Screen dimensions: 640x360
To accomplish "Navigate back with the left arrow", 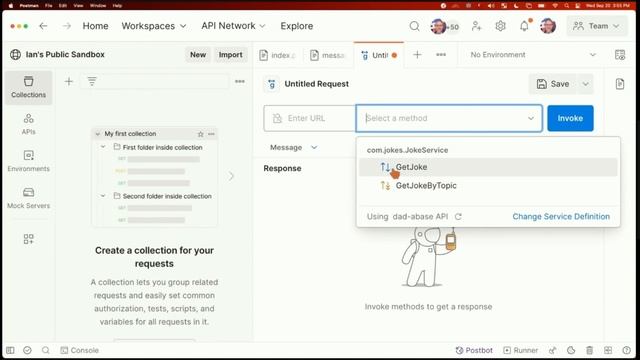I will coord(43,26).
